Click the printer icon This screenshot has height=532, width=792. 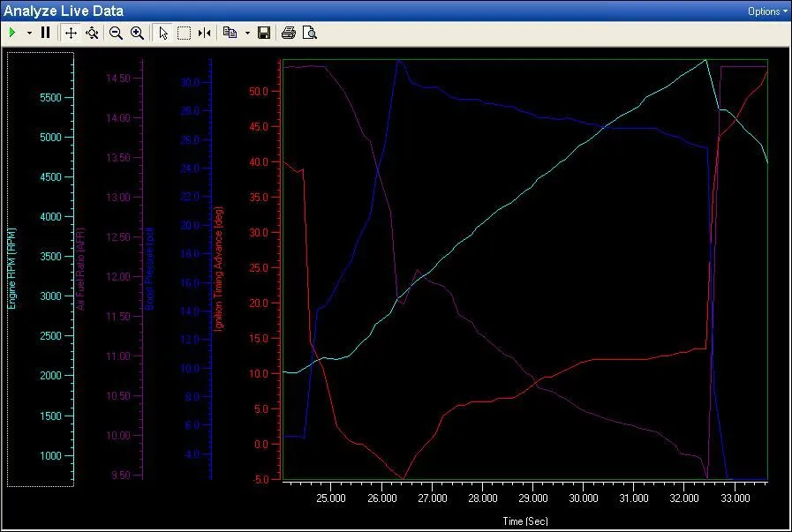click(x=288, y=33)
